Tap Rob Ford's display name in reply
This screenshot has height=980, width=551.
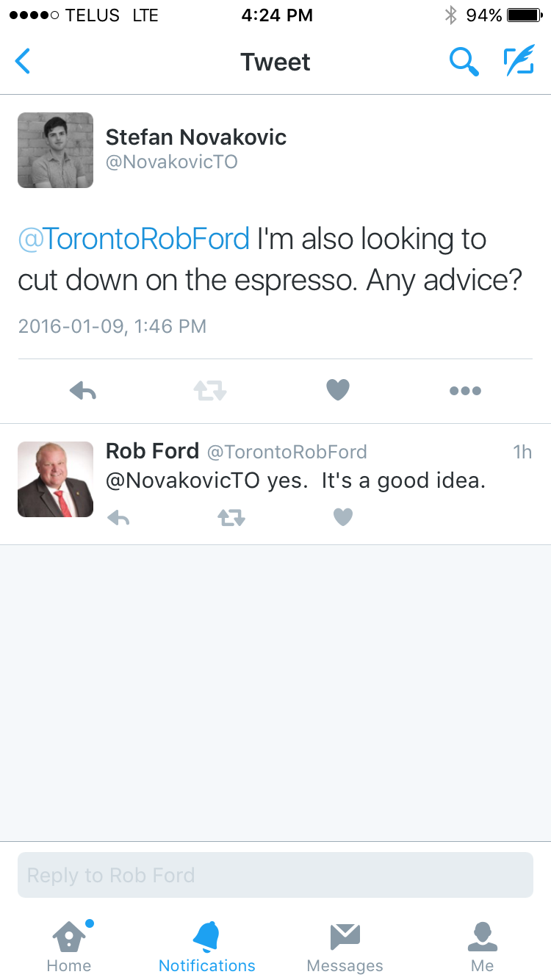tap(152, 450)
